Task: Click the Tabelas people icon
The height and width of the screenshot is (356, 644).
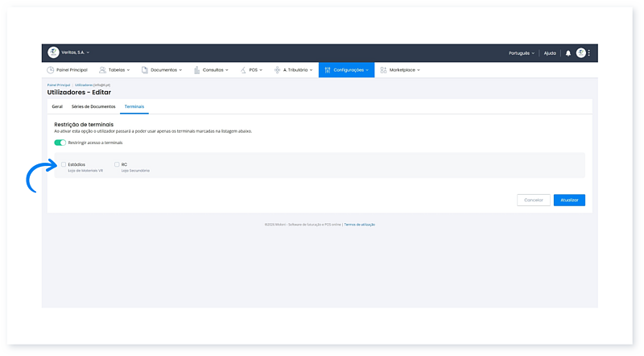Action: click(102, 70)
